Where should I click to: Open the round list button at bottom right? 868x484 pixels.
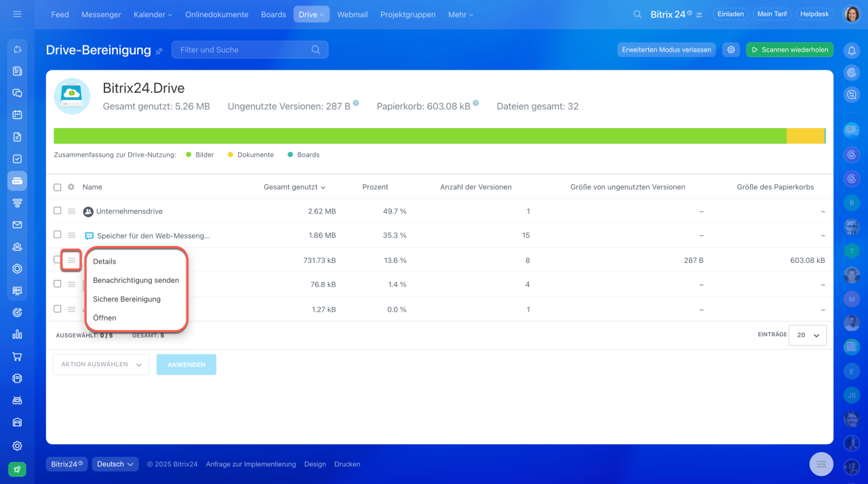(x=821, y=464)
